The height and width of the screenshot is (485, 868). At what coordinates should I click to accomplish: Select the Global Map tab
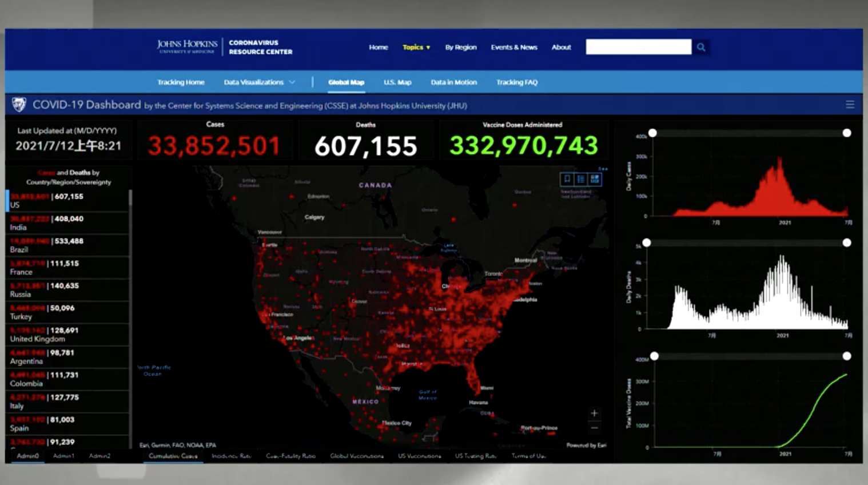(346, 82)
